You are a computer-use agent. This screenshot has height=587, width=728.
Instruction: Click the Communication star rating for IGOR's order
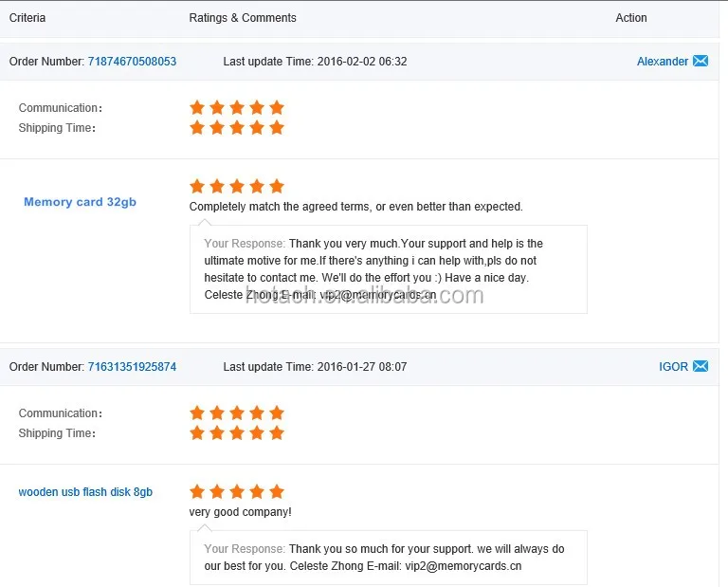coord(237,413)
